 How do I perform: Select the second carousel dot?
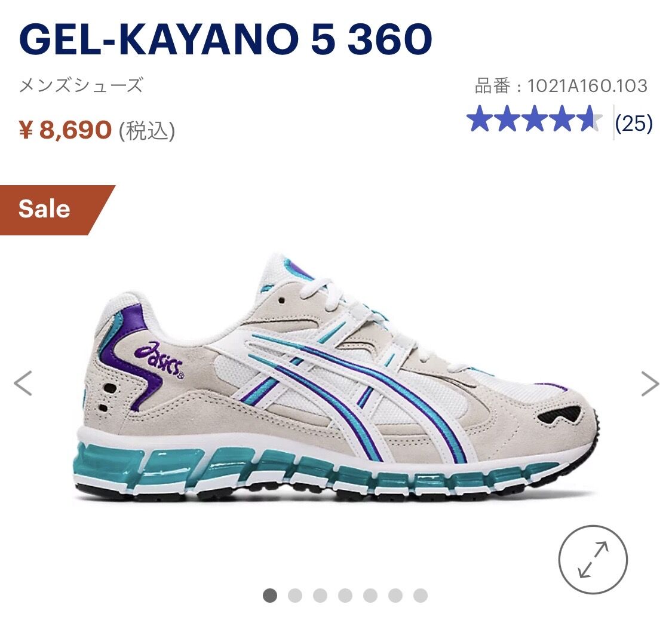click(x=295, y=595)
